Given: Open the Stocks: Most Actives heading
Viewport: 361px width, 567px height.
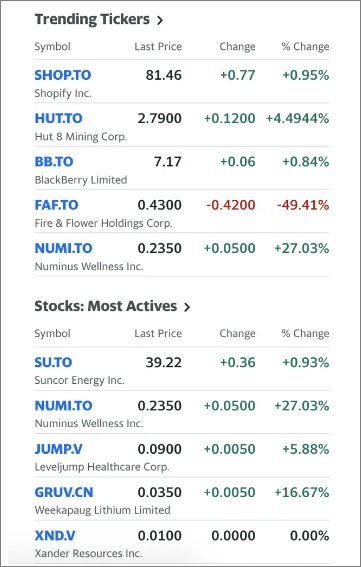Looking at the screenshot, I should (x=106, y=306).
